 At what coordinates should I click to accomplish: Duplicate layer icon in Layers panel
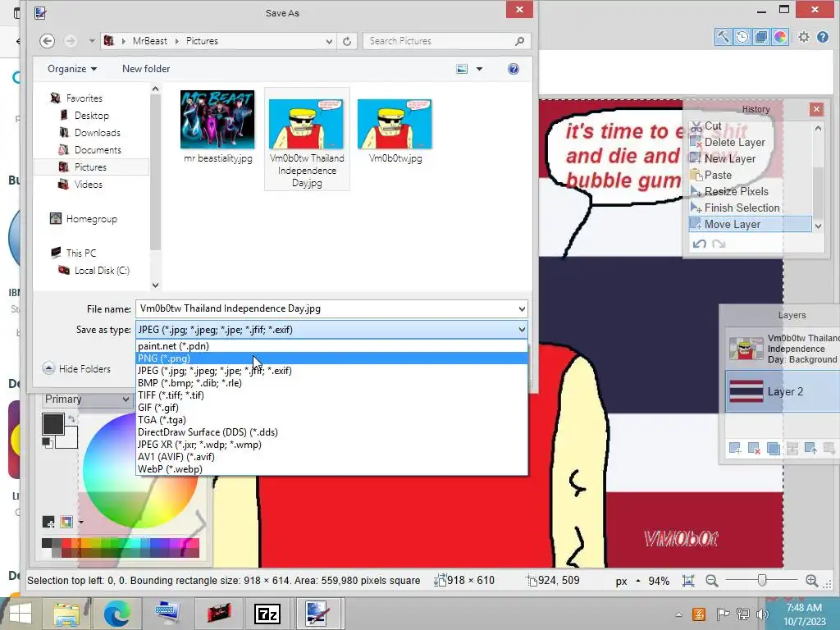(x=773, y=449)
